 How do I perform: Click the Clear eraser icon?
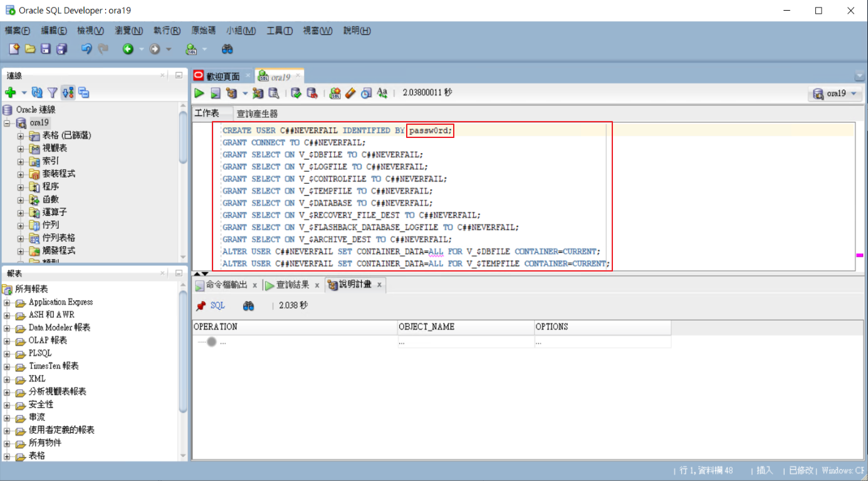(x=350, y=93)
